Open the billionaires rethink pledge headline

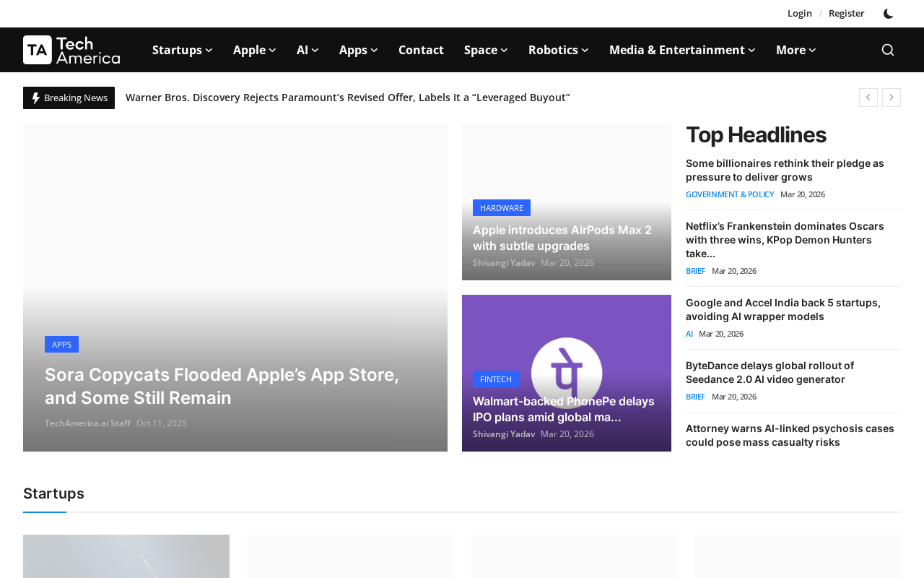pos(785,170)
